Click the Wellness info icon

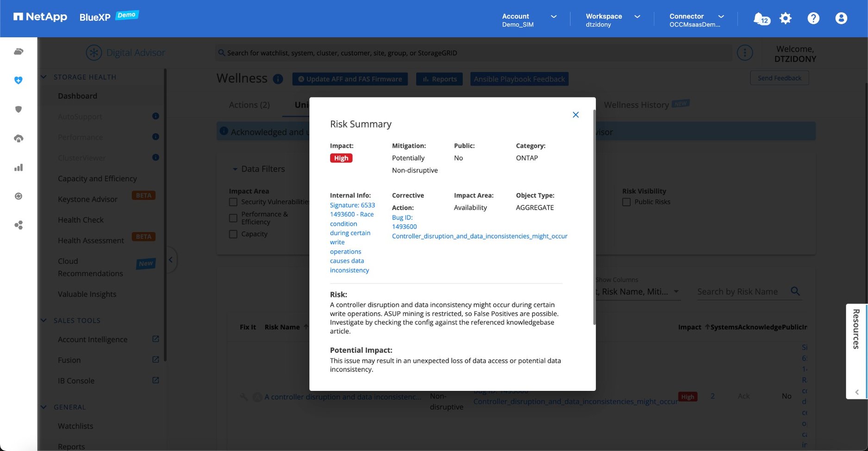pos(278,79)
